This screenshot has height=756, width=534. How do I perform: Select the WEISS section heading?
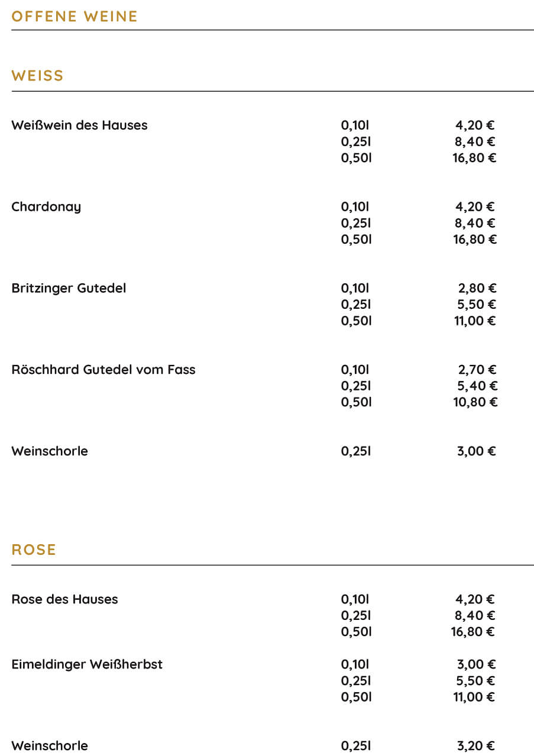[x=37, y=76]
